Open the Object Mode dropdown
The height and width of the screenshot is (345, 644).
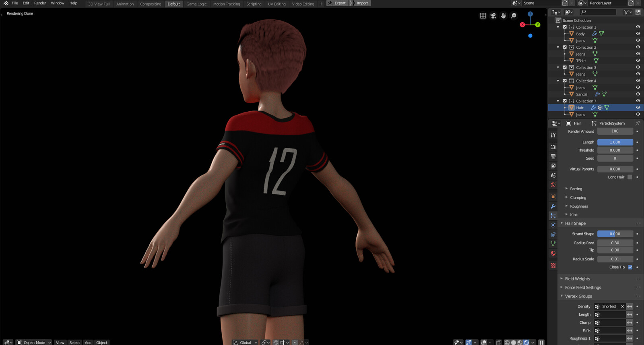click(x=34, y=342)
